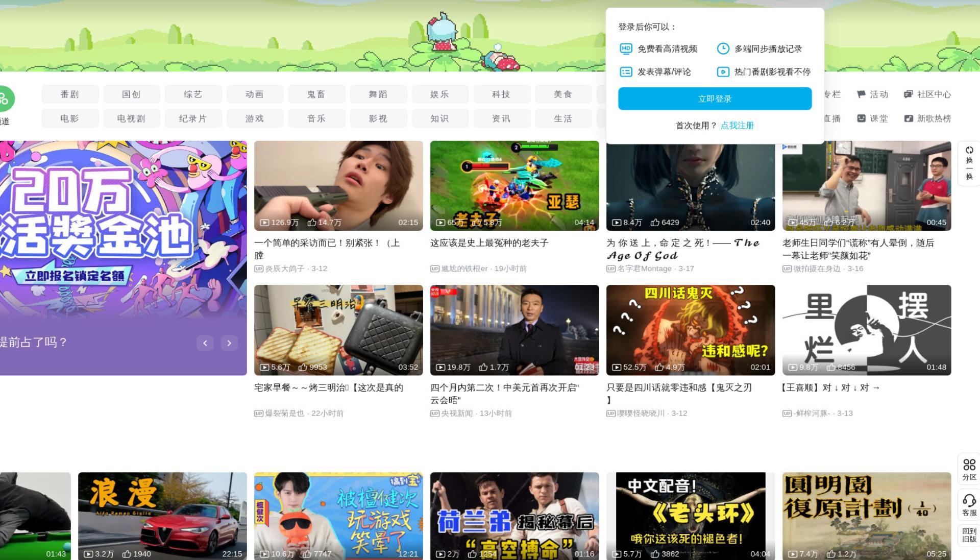
Task: Open the 舞蹈 category
Action: point(378,94)
